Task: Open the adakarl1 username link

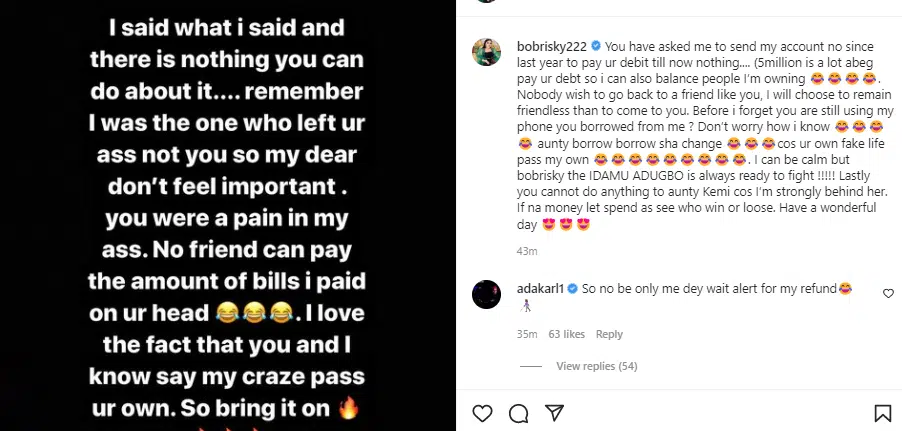Action: [537, 288]
